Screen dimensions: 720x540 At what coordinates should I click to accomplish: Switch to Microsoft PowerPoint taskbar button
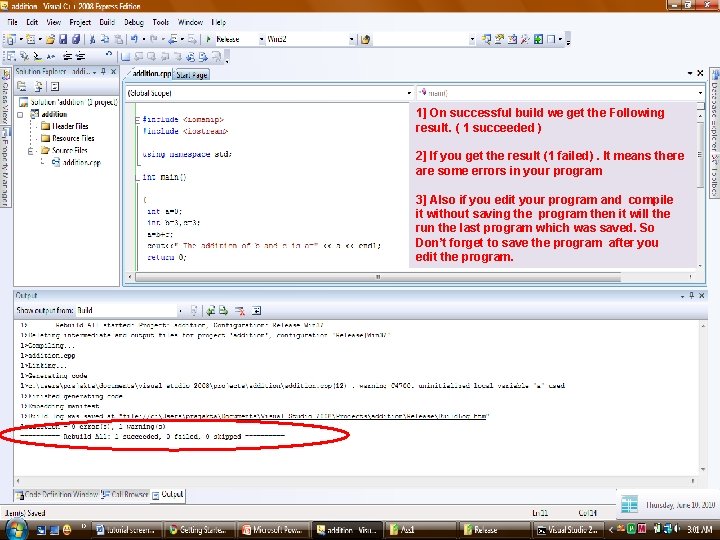pyautogui.click(x=274, y=530)
